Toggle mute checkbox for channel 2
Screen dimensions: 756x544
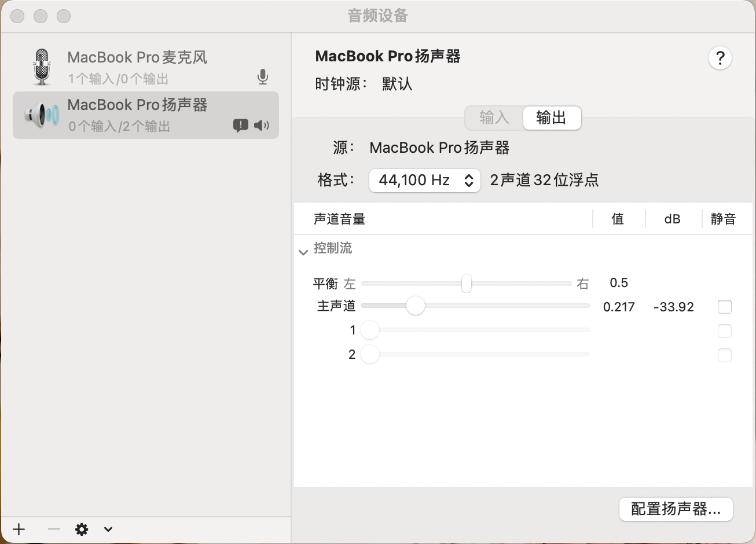pyautogui.click(x=724, y=355)
